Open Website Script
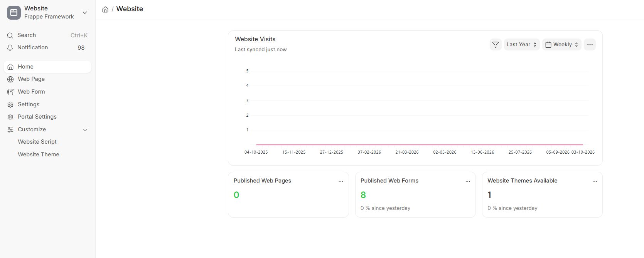 click(37, 142)
